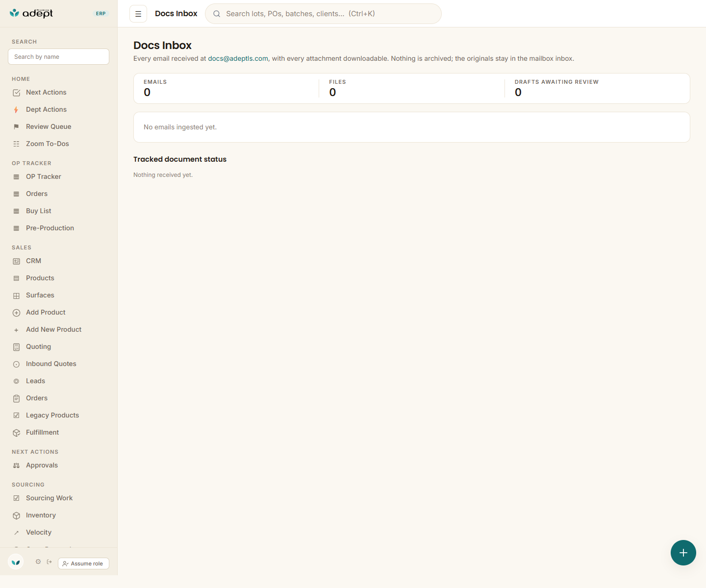Go to Products in the Sales section
The width and height of the screenshot is (706, 588).
point(59,278)
